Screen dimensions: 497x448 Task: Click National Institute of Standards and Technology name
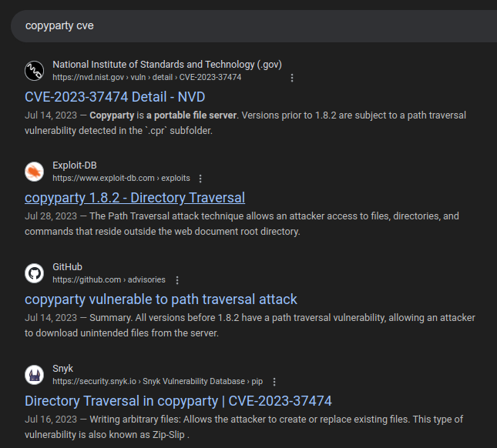pos(167,65)
